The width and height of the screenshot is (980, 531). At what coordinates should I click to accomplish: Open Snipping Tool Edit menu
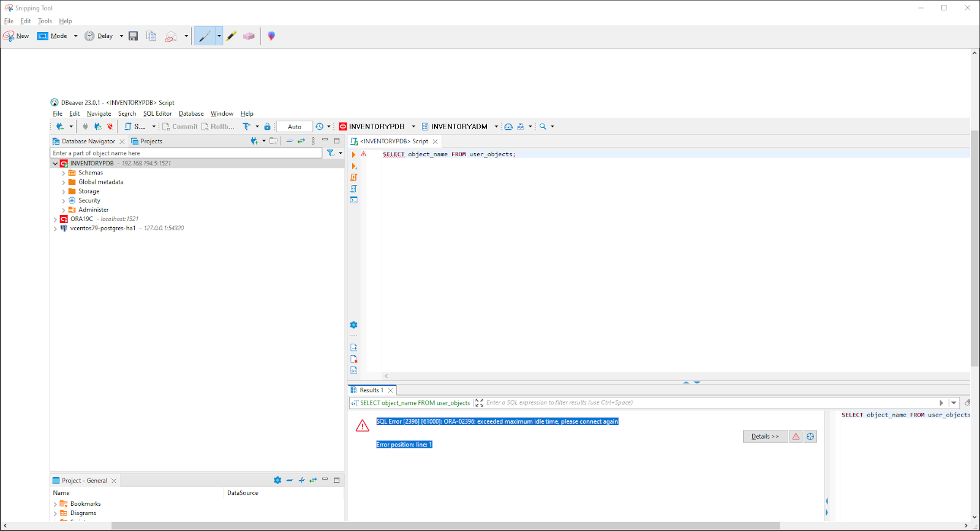(x=26, y=21)
